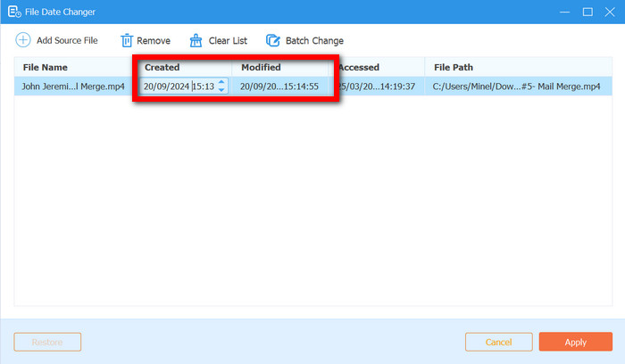Click the Clear List broom icon
Viewport: 625px width, 364px height.
tap(196, 41)
